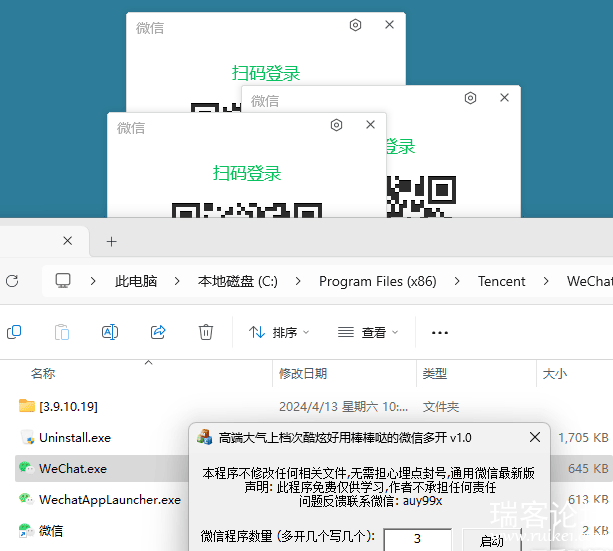Click the 微信多开 dialog title icon
The height and width of the screenshot is (551, 613).
click(x=204, y=437)
